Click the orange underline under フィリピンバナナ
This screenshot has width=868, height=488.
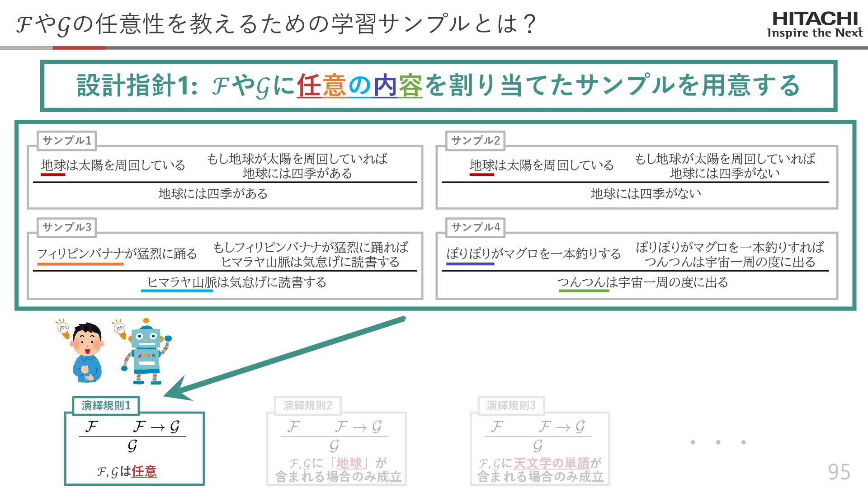pyautogui.click(x=80, y=264)
